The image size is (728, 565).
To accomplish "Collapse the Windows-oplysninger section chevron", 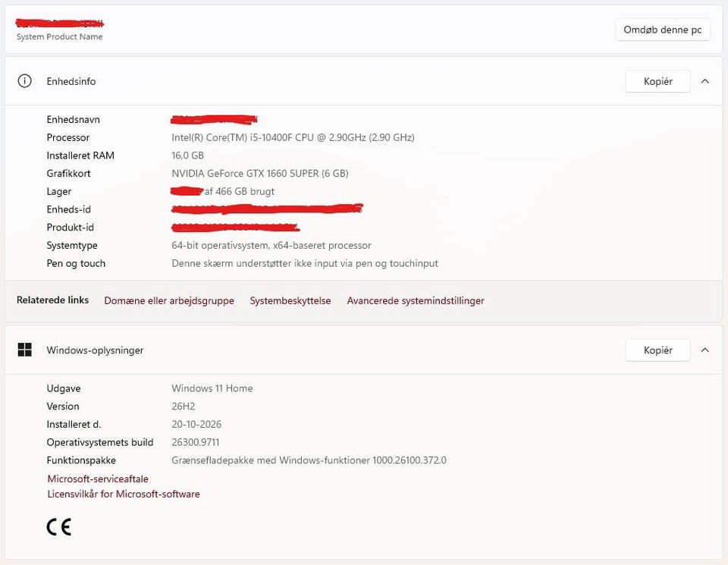I will [704, 350].
